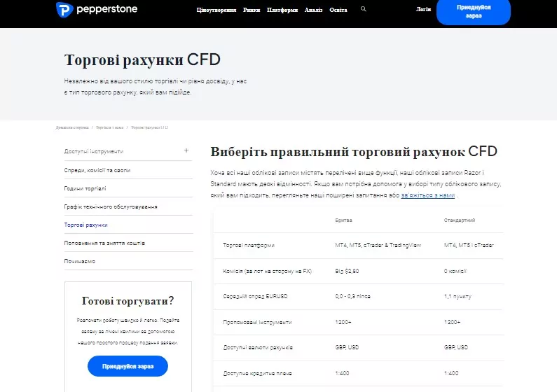This screenshot has width=557, height=392.
Task: Open the Торгівля з нами breadcrumb
Action: (109, 127)
